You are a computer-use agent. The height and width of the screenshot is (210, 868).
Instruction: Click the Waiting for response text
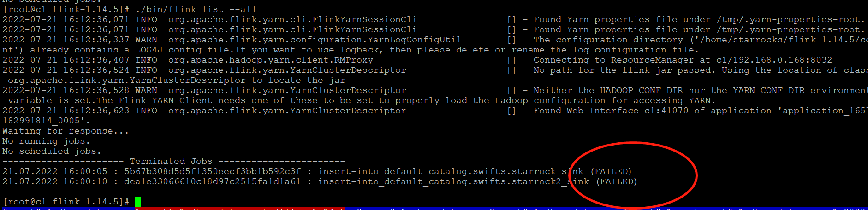pos(65,131)
